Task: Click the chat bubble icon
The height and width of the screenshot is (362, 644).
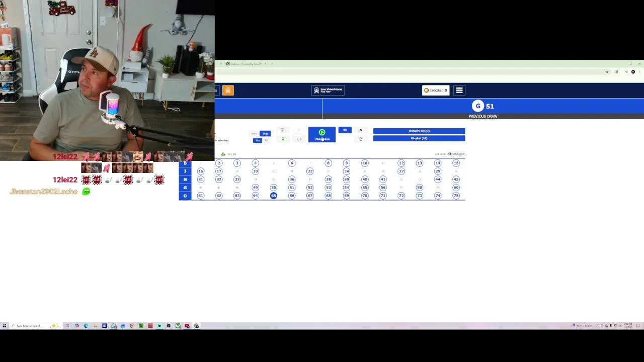Action: (x=299, y=139)
